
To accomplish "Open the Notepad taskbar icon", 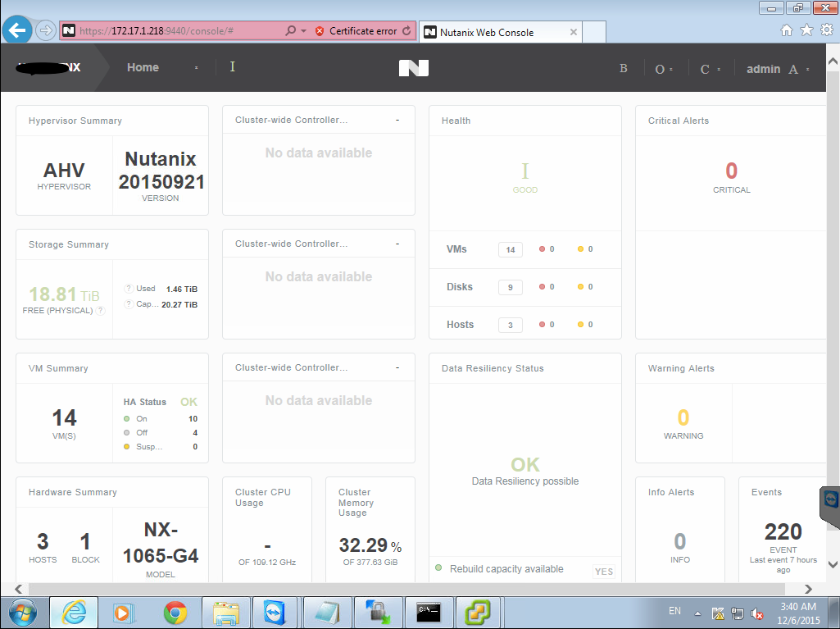I will click(x=327, y=613).
